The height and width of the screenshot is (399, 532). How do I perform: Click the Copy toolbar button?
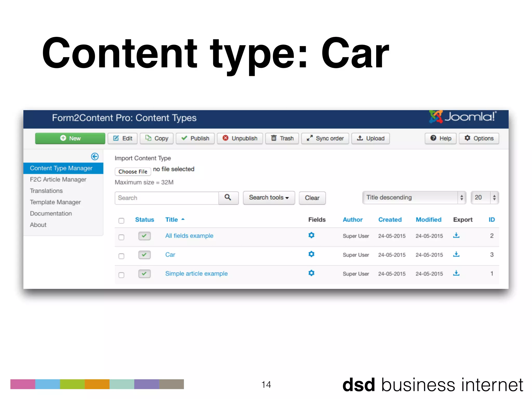(157, 138)
